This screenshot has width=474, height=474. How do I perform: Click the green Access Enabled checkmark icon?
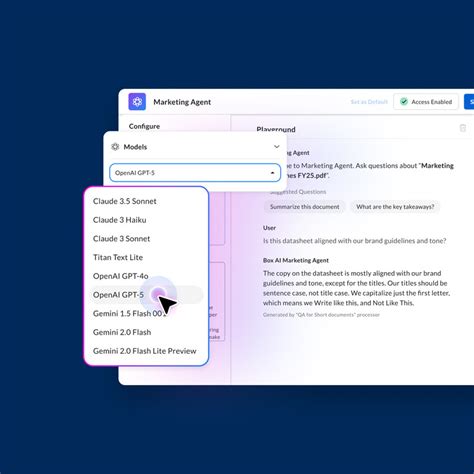(x=404, y=102)
